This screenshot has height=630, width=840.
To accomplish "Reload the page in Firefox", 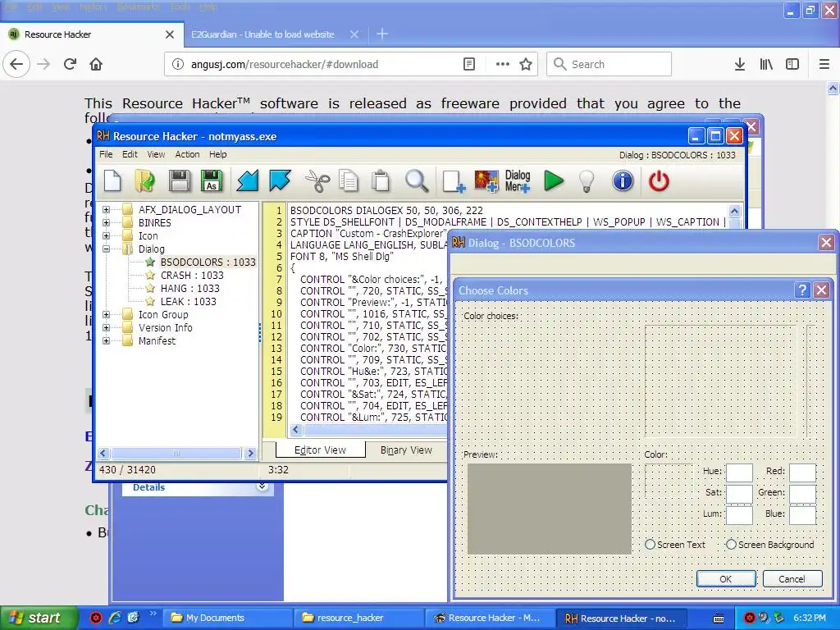I will click(70, 64).
